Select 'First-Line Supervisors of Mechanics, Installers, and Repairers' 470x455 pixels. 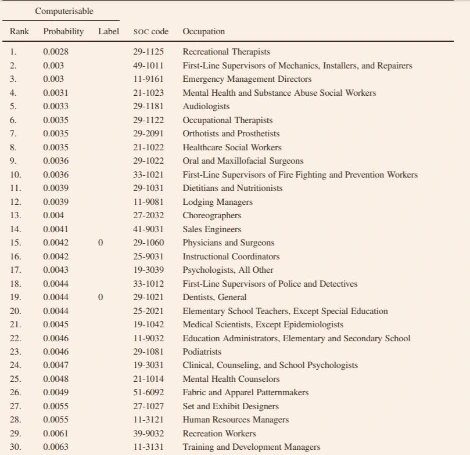pyautogui.click(x=297, y=66)
